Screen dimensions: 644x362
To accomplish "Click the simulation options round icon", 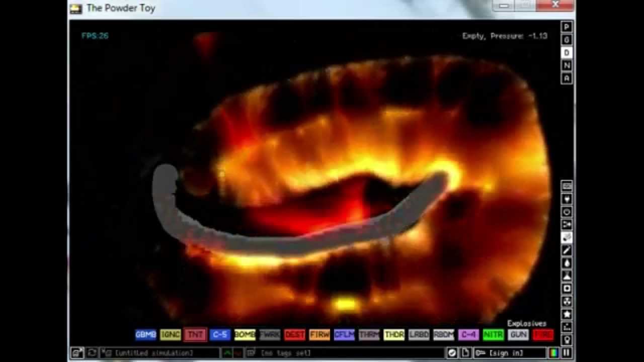I will coord(452,353).
